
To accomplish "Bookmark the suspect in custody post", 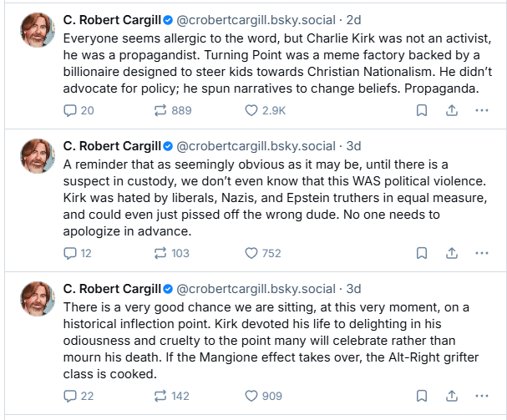I will click(x=422, y=253).
